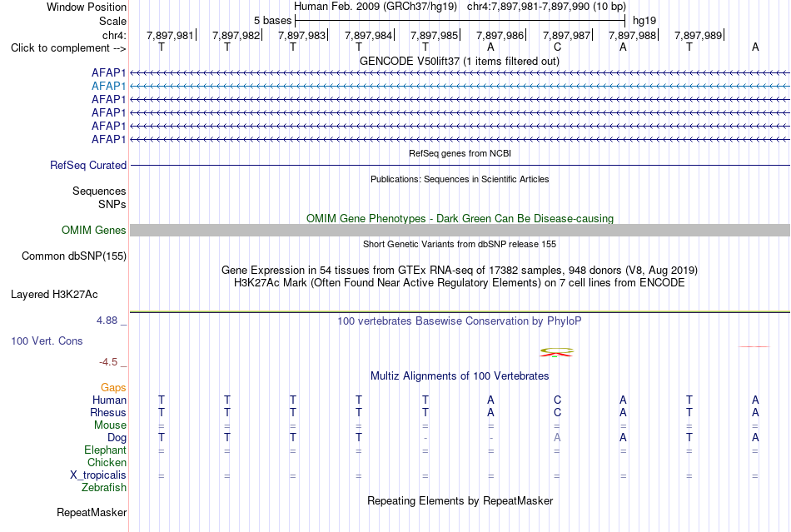The width and height of the screenshot is (791, 532).
Task: Click the Repeating Elements by RepeatMasker title
Action: tap(460, 500)
